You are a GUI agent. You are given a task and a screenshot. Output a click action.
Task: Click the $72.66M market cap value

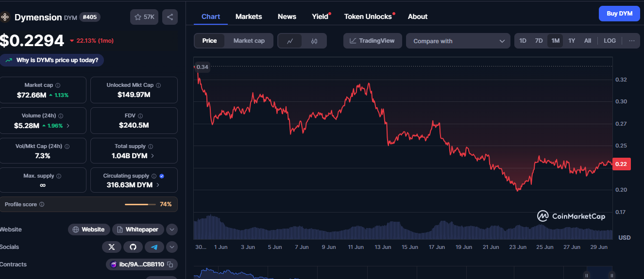(31, 95)
